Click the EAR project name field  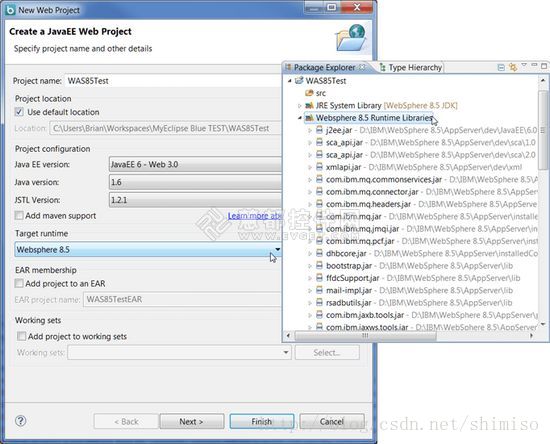click(x=182, y=299)
